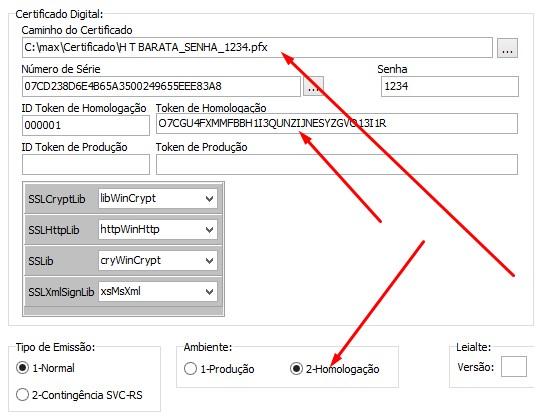Viewport: 543px width, 416px height.
Task: Expand SSLib dropdown arrow
Action: 209,260
